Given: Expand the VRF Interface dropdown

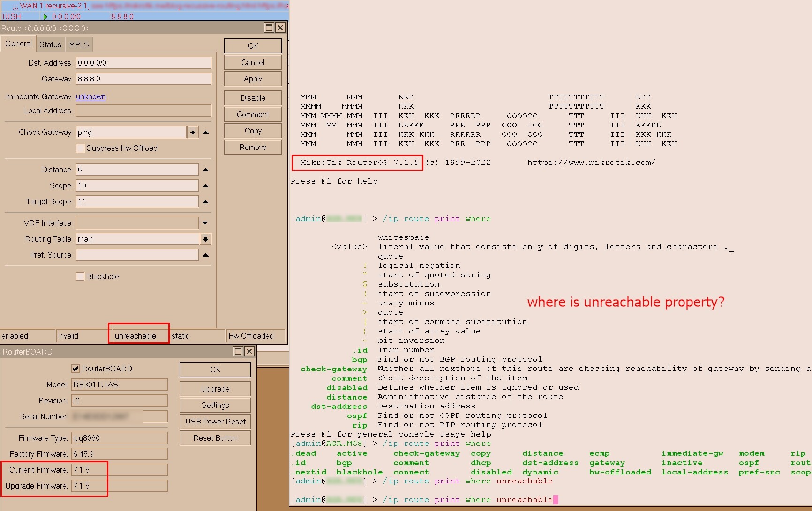Looking at the screenshot, I should coord(205,223).
